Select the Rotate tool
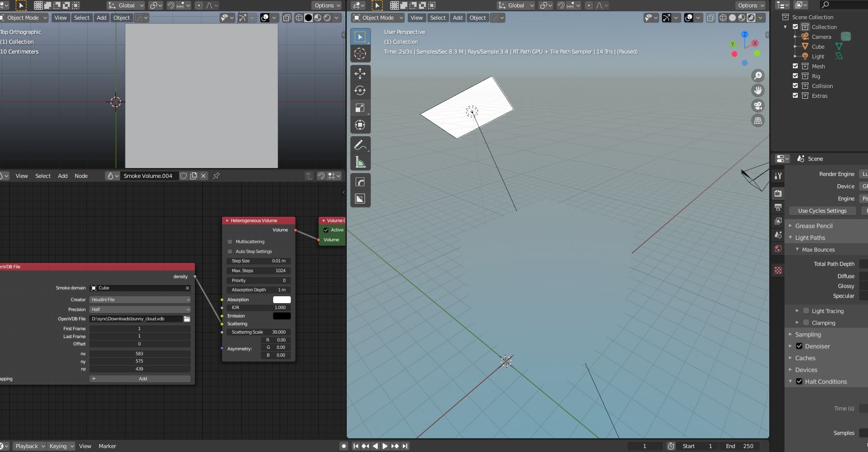The height and width of the screenshot is (452, 868). click(360, 91)
